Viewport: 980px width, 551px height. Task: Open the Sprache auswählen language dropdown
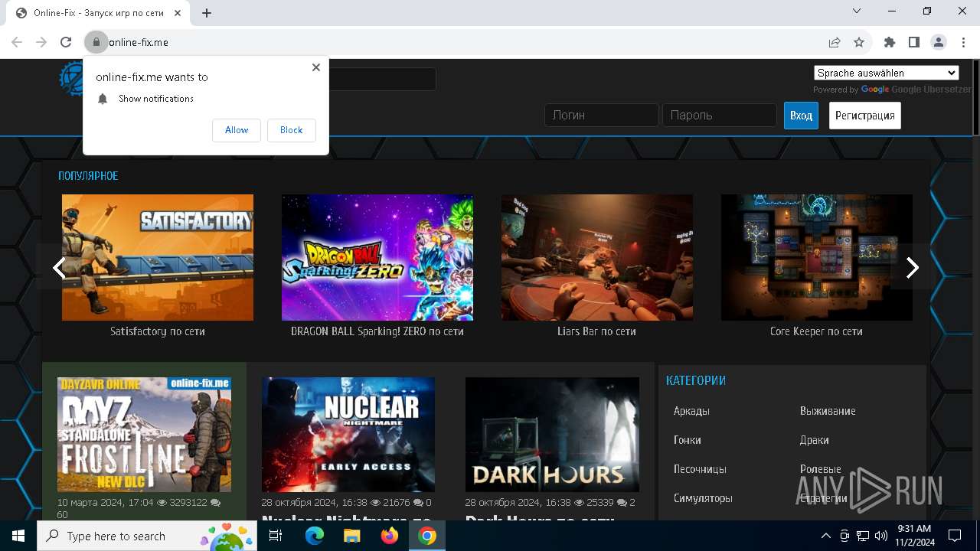tap(887, 73)
